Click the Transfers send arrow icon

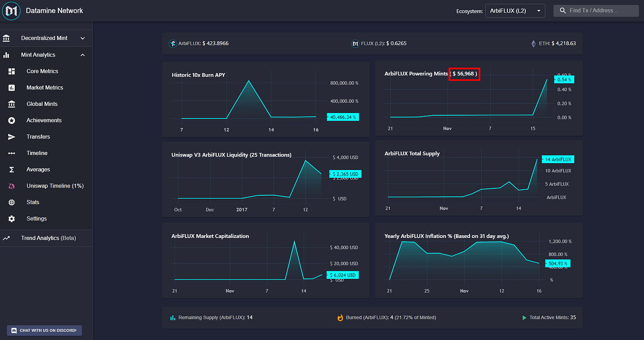point(11,137)
